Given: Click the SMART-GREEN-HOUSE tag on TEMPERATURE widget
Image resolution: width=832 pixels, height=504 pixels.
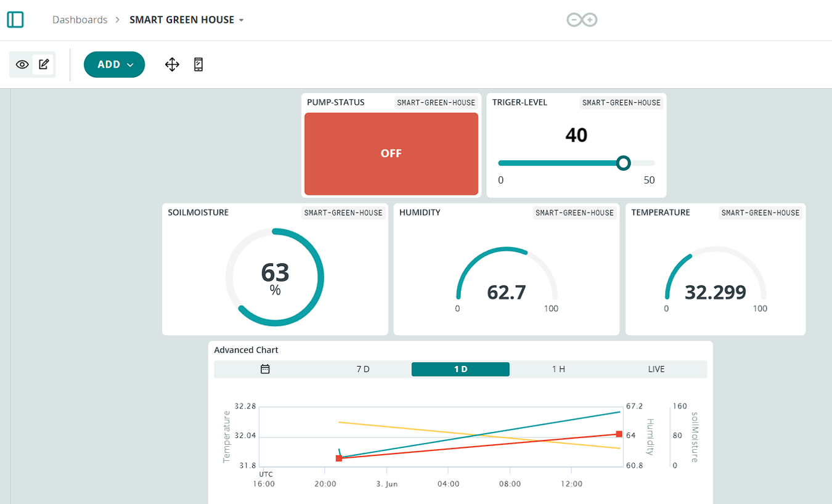Looking at the screenshot, I should (x=761, y=213).
